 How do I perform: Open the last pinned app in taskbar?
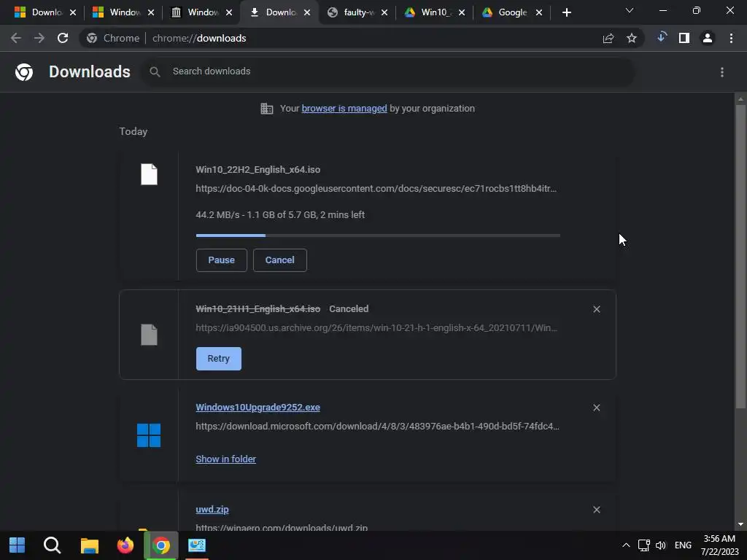point(196,545)
